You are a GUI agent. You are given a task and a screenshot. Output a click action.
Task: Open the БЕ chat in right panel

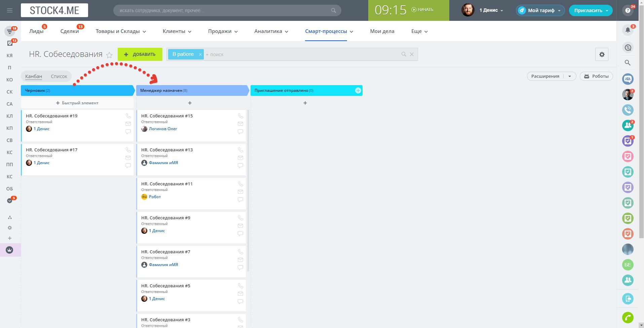(x=628, y=265)
